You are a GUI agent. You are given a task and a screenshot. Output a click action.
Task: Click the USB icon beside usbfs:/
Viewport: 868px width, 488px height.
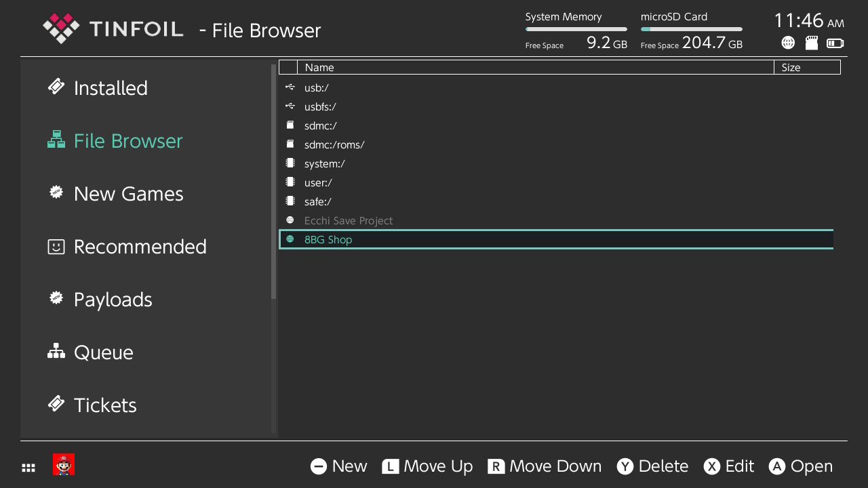point(290,106)
